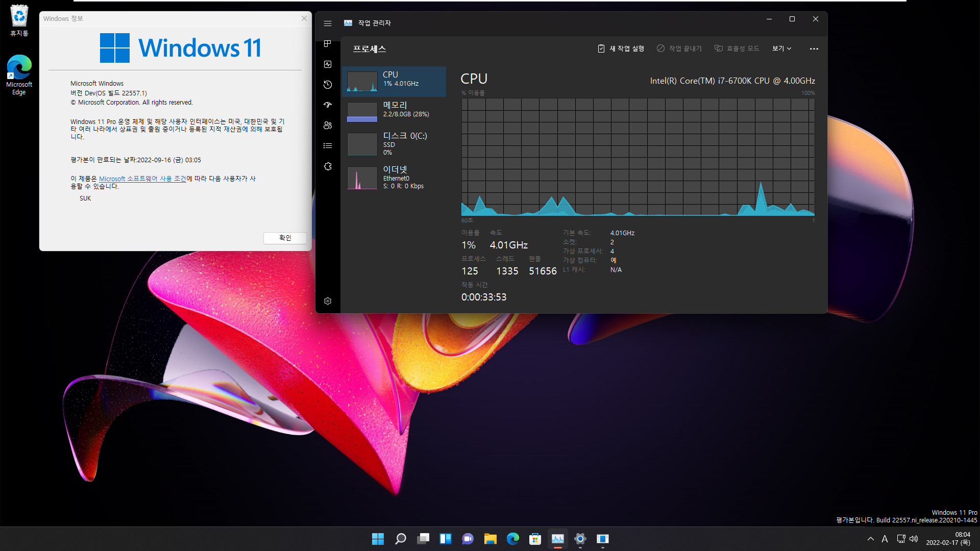Select the Microsoft Edge desktop icon

point(19,75)
